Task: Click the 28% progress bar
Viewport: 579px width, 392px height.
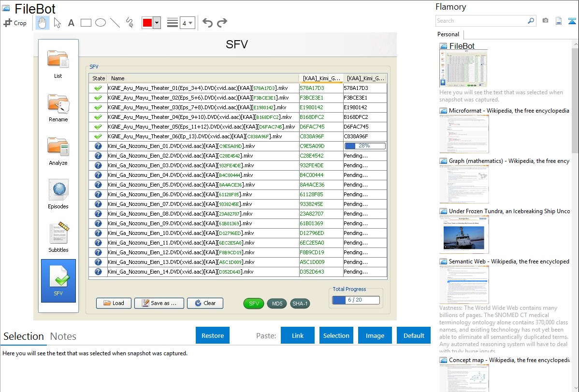Action: [x=365, y=146]
